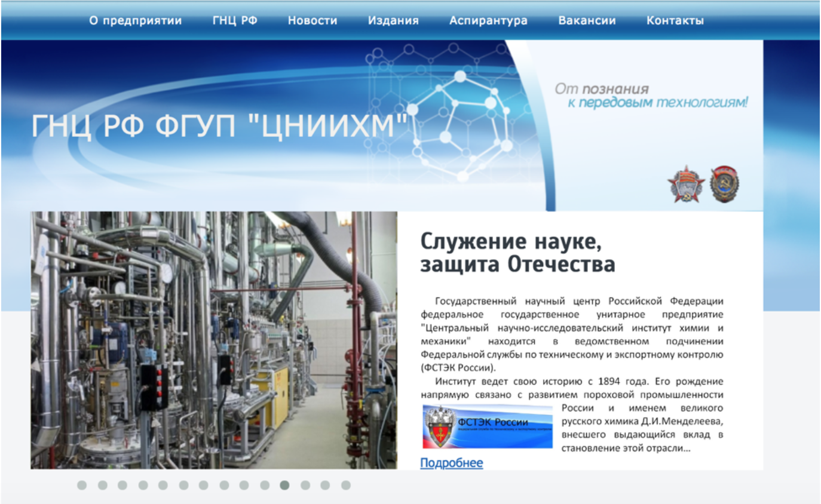
Task: Click the highlighted active slideshow dot
Action: pos(285,485)
